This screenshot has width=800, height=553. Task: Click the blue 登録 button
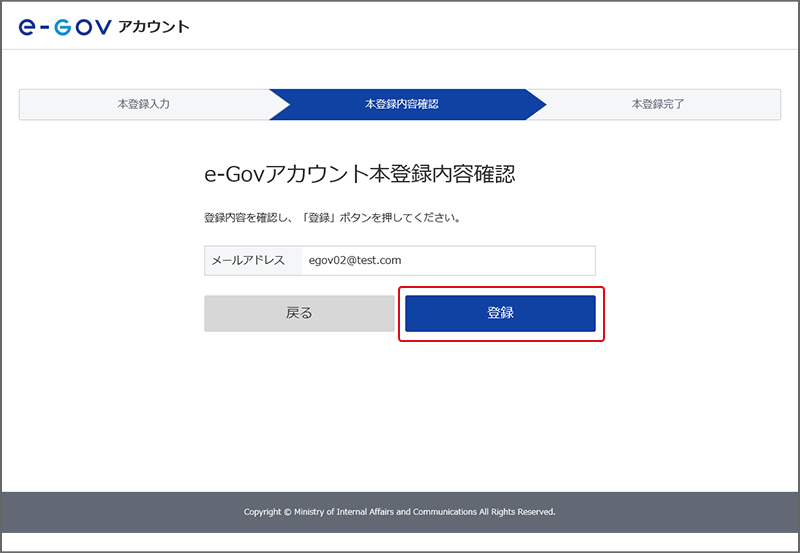pyautogui.click(x=500, y=313)
